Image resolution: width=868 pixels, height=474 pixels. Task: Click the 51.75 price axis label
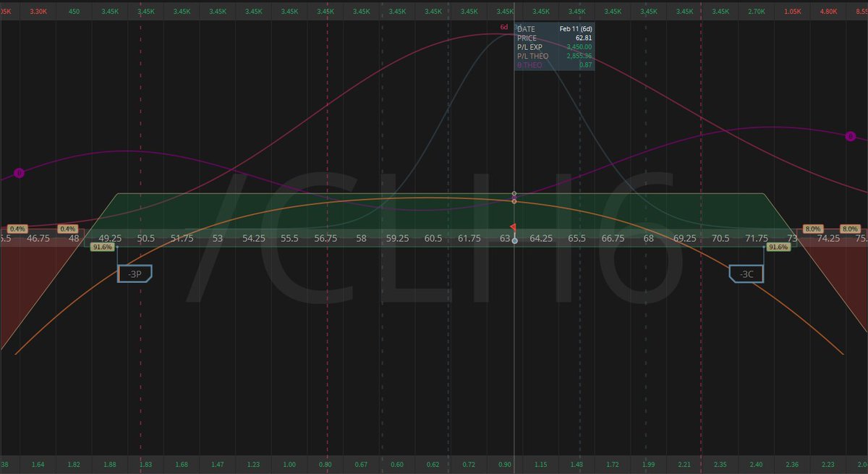click(182, 237)
